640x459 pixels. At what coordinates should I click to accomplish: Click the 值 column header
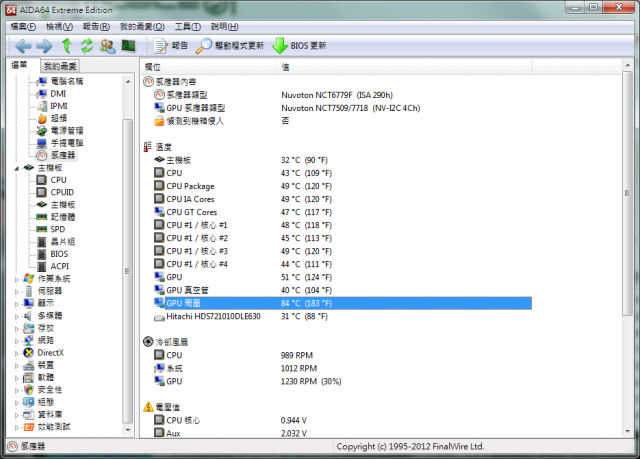point(404,67)
